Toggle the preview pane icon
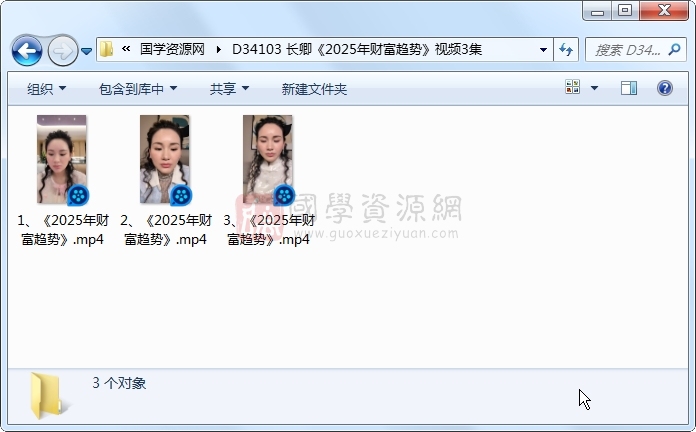This screenshot has width=696, height=432. pos(629,88)
